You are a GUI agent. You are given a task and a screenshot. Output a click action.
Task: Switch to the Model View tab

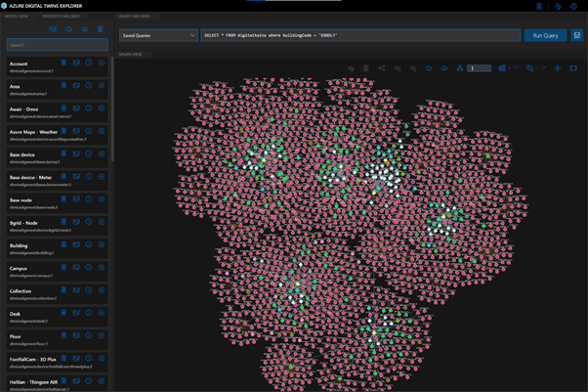[x=17, y=17]
